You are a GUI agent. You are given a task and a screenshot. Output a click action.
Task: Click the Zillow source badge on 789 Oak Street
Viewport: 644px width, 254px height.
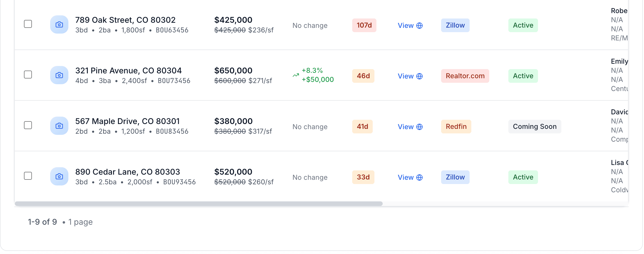(455, 25)
